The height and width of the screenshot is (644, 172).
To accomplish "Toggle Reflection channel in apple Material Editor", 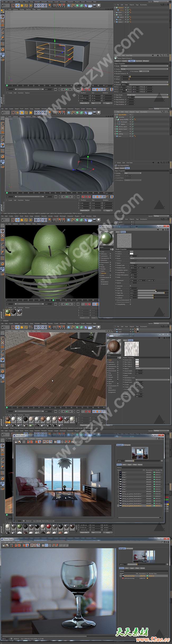I will (110, 260).
